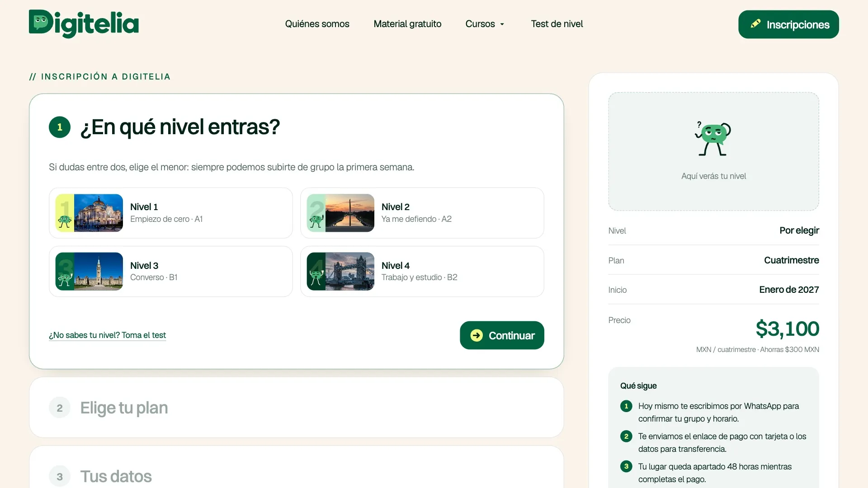The width and height of the screenshot is (868, 488).
Task: Click the pencil icon on the Inscripciones button
Action: tap(755, 24)
